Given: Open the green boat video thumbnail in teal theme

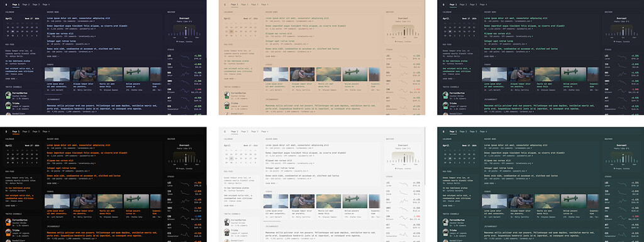Looking at the screenshot, I should point(573,201).
